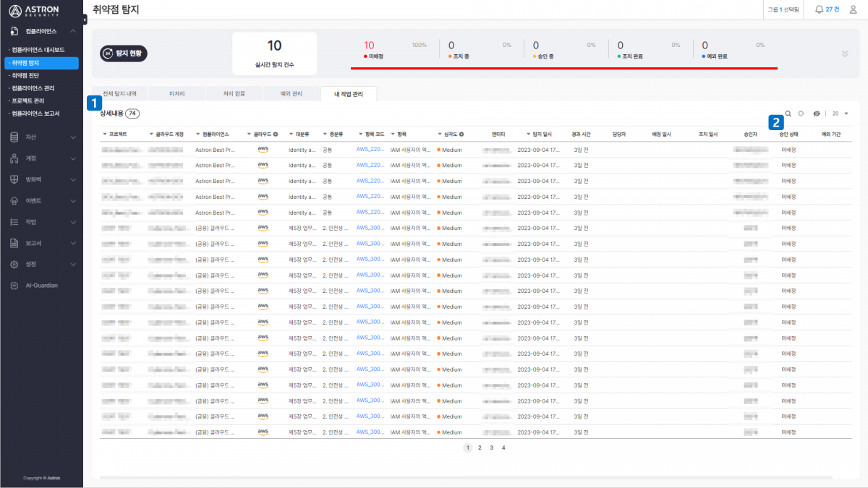This screenshot has height=488, width=868.
Task: Click the refresh circle icon above the table
Action: pos(801,114)
